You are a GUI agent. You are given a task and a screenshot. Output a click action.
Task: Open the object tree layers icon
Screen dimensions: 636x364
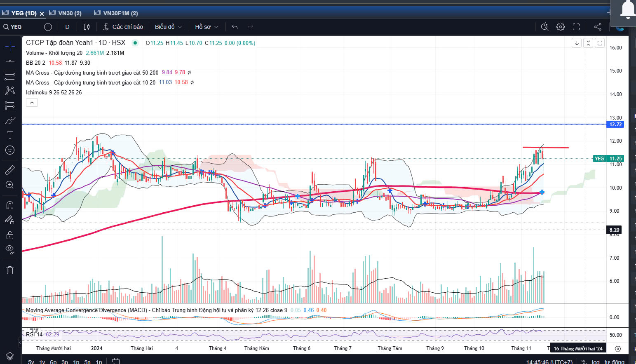[10, 356]
